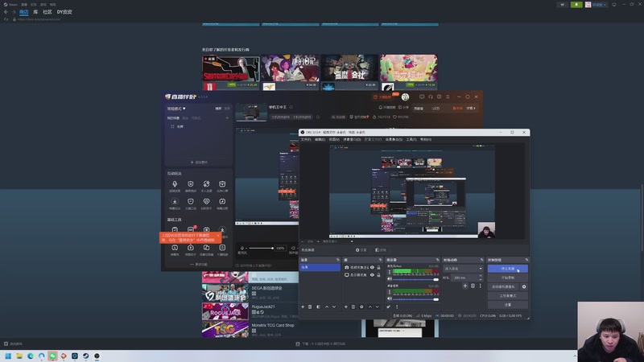Screen dimensions: 644x362
Task: Adjust the Desktop Audio volume slider in OBS
Action: coord(415,298)
